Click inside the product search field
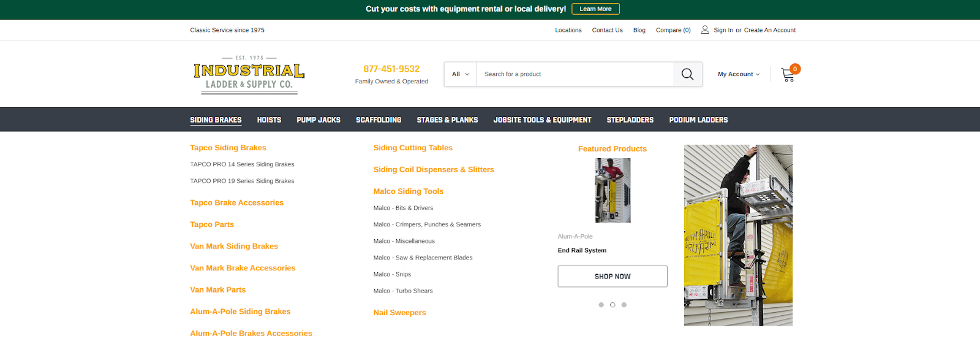 point(575,74)
